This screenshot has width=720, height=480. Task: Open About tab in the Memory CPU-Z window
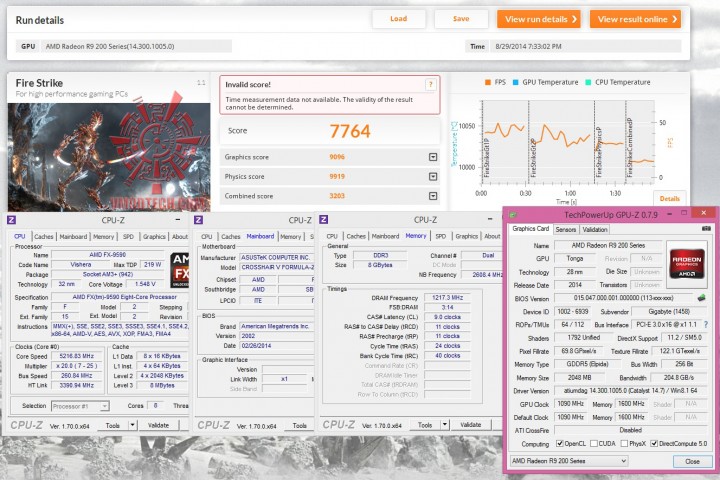coord(492,236)
